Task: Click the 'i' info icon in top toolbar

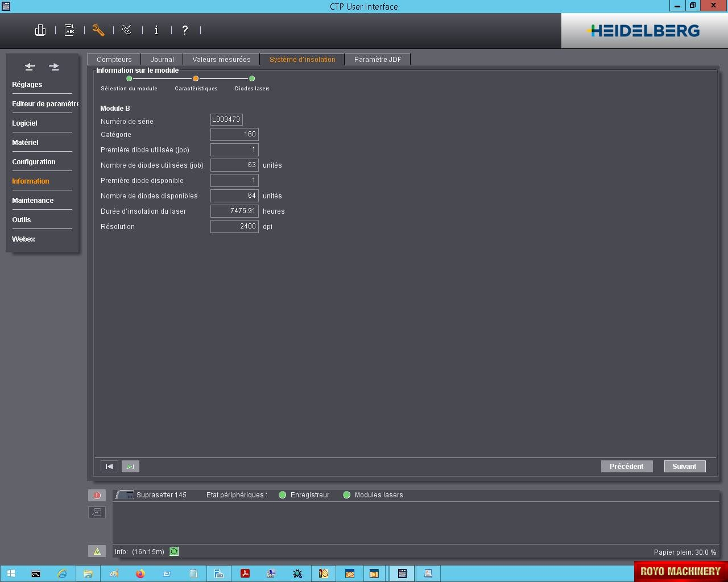Action: pyautogui.click(x=156, y=30)
